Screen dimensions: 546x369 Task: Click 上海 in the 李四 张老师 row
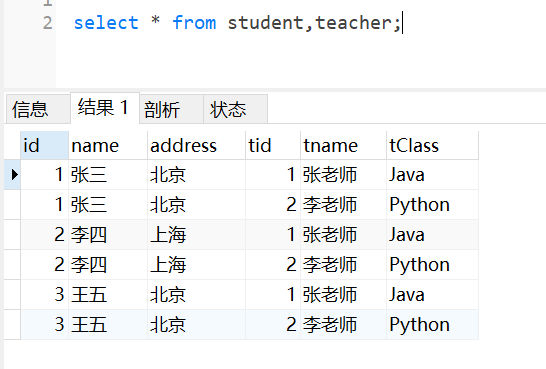(x=196, y=235)
